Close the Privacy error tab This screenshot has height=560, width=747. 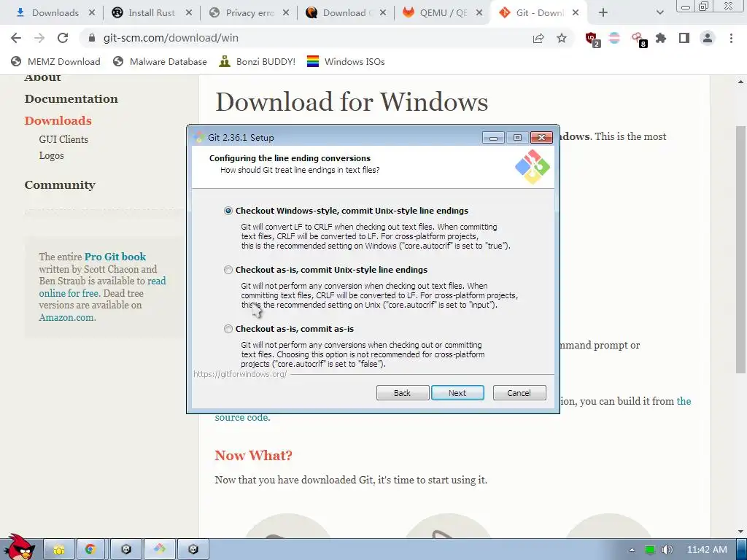click(286, 13)
